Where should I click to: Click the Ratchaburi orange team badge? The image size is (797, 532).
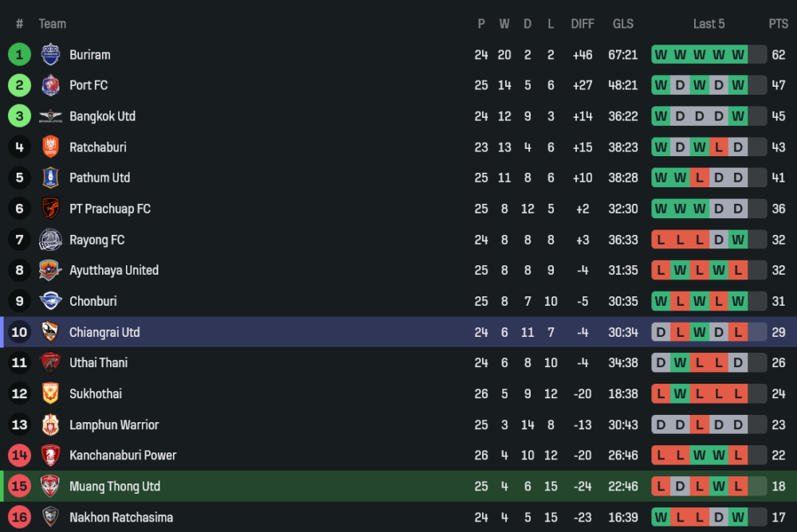[50, 147]
